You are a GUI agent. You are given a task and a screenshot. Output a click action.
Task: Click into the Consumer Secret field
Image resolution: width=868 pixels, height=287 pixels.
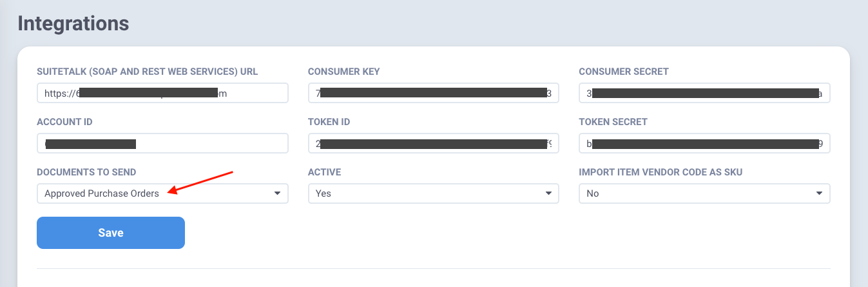704,93
